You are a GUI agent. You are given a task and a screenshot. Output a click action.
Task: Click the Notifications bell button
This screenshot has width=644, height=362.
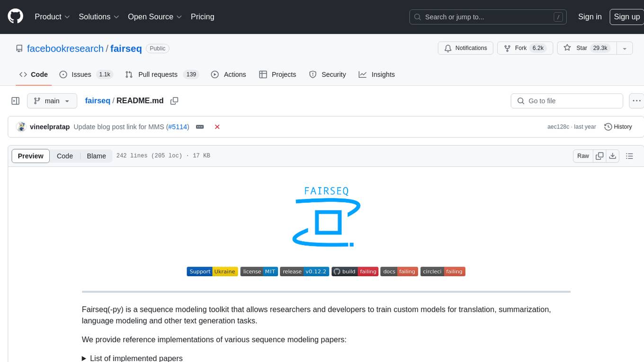465,48
